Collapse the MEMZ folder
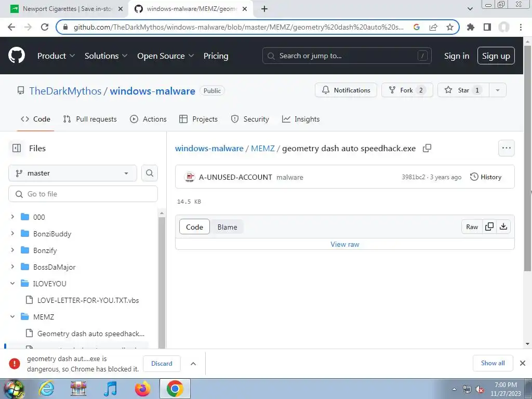 coord(12,316)
